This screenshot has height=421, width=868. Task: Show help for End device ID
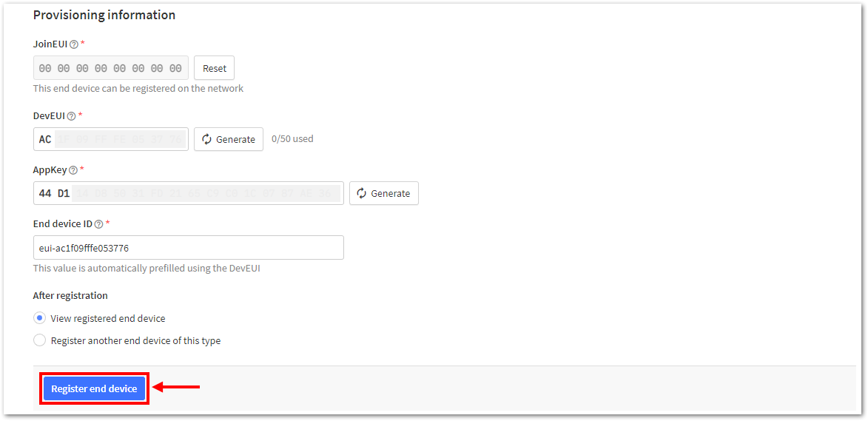pos(98,224)
